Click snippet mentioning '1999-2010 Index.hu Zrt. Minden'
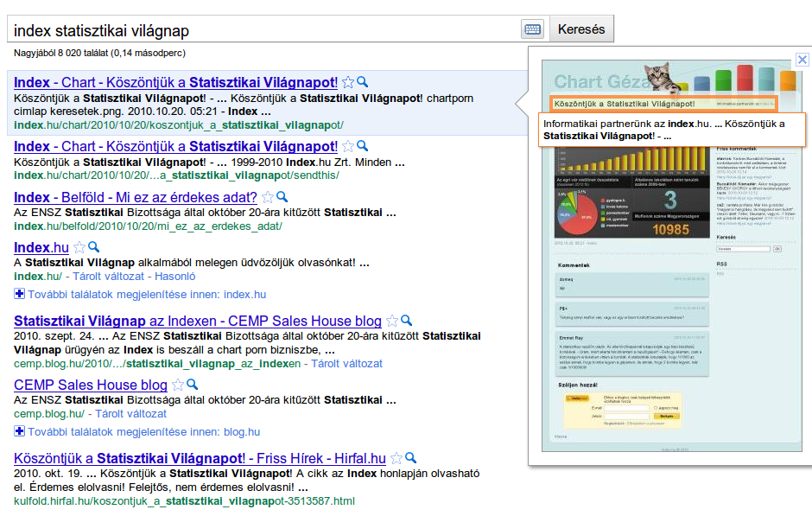The width and height of the screenshot is (812, 516). point(209,162)
